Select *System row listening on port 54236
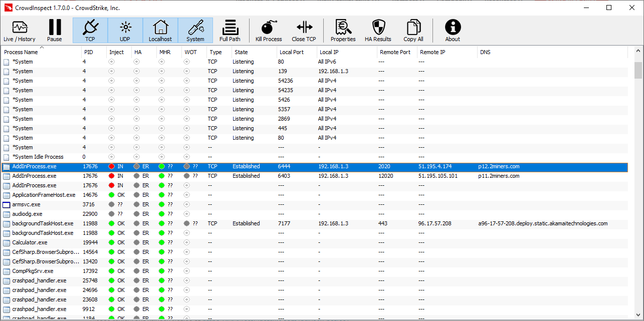Screen dimensions: 644x321 (x=315, y=81)
